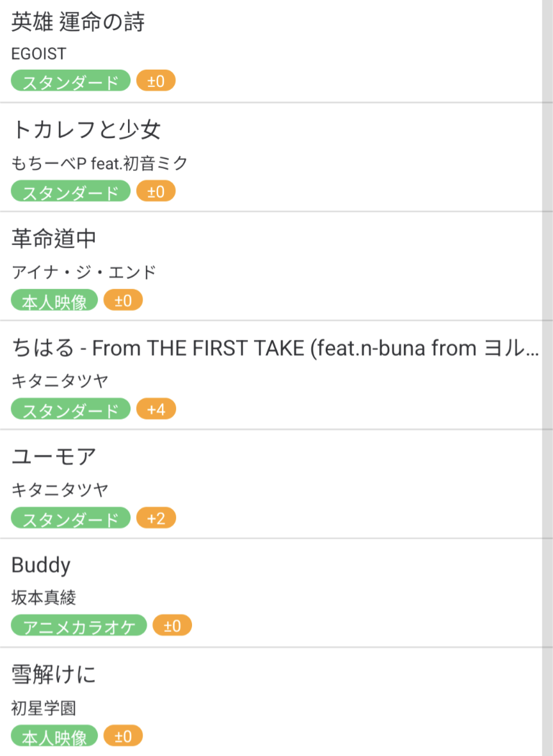Click the 本人映像 tag under アイナ・ジ・エンド
553x756 pixels.
pos(54,301)
